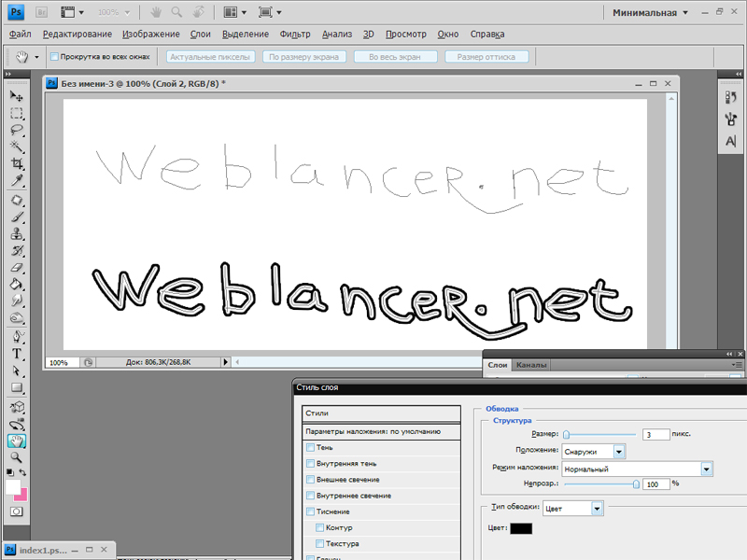The image size is (747, 560).
Task: Enable the Контур sub-option
Action: tap(320, 527)
